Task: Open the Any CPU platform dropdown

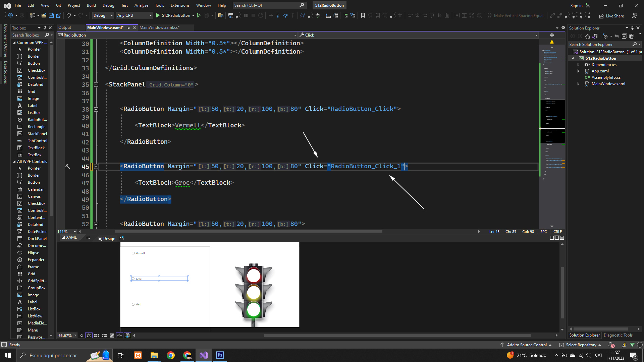Action: [134, 15]
